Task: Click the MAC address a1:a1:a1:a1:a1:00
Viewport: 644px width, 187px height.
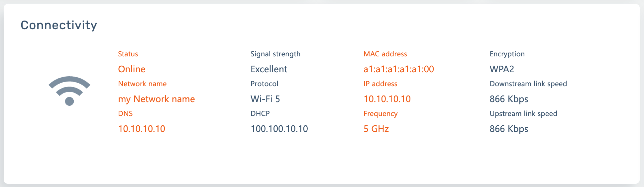Action: tap(398, 69)
